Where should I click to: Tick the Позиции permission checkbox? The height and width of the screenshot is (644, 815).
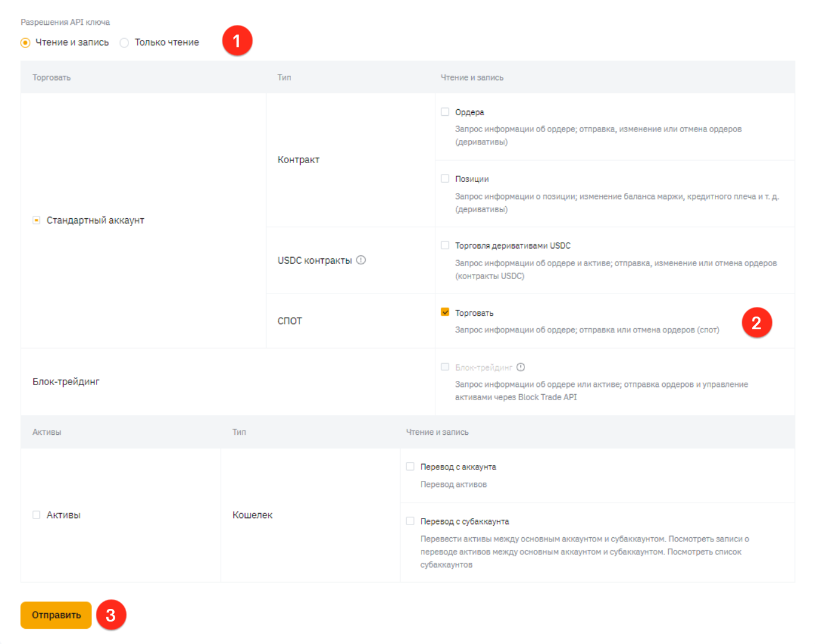445,178
